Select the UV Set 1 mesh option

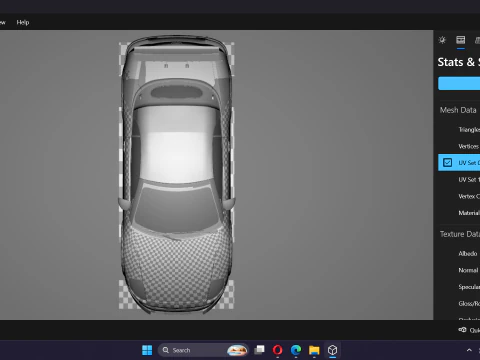459,179
